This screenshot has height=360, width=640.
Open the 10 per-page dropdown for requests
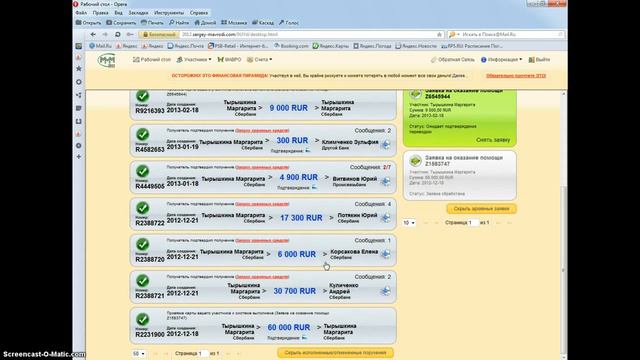tap(409, 223)
